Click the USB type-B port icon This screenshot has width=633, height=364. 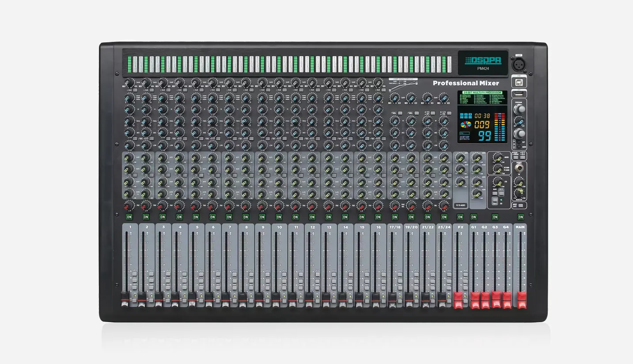tap(519, 83)
